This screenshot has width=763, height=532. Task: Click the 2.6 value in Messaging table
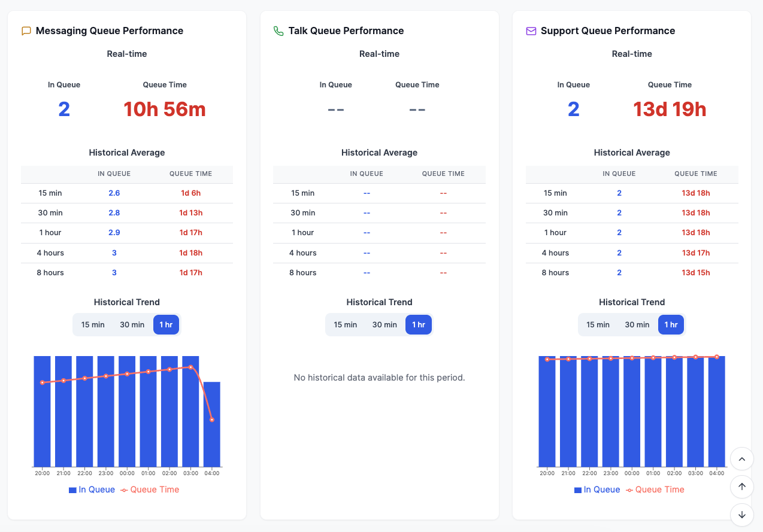click(x=114, y=193)
